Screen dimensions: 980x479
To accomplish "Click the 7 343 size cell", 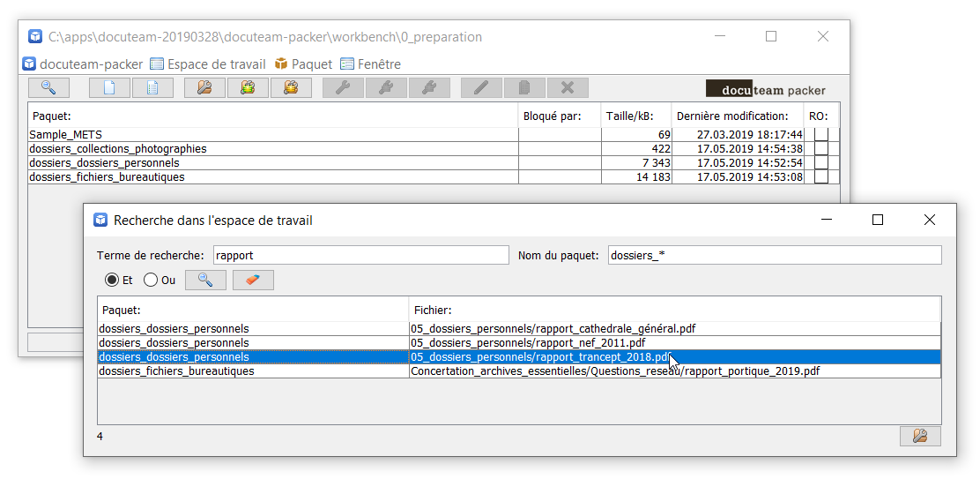I will click(x=637, y=162).
